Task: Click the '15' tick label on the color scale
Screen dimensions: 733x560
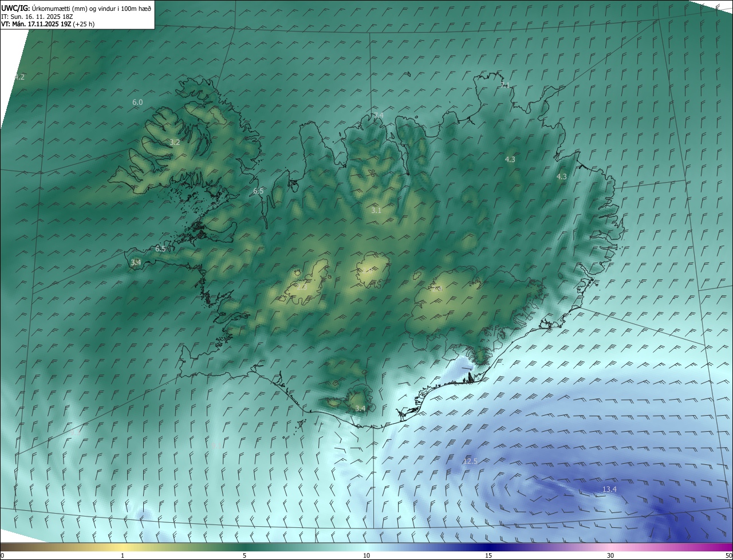Action: pos(488,555)
